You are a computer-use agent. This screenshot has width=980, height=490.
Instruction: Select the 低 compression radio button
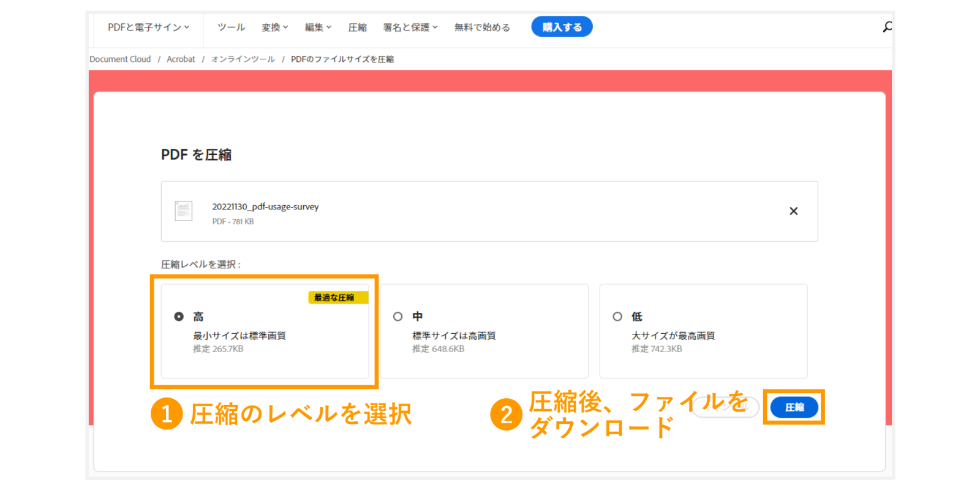click(x=617, y=317)
